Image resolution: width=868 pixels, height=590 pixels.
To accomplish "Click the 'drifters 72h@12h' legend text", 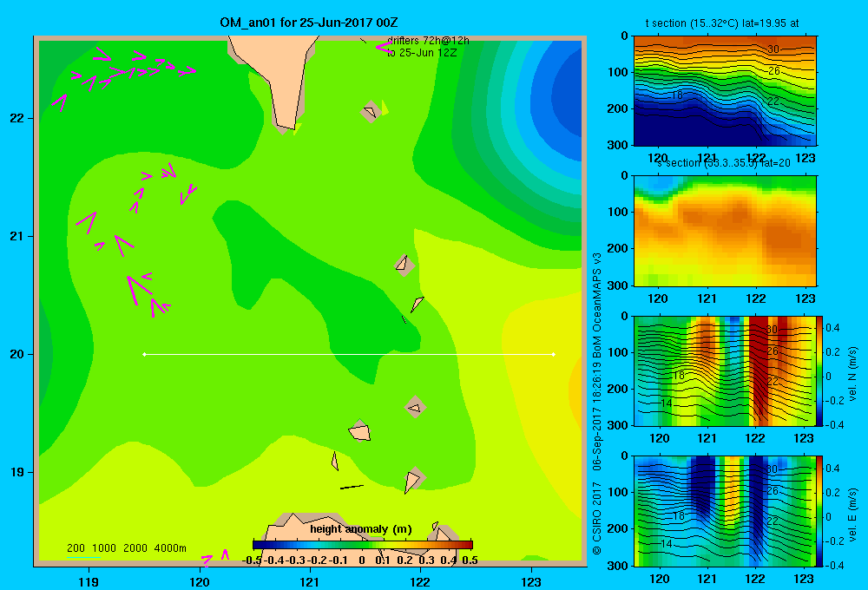I will tap(428, 41).
